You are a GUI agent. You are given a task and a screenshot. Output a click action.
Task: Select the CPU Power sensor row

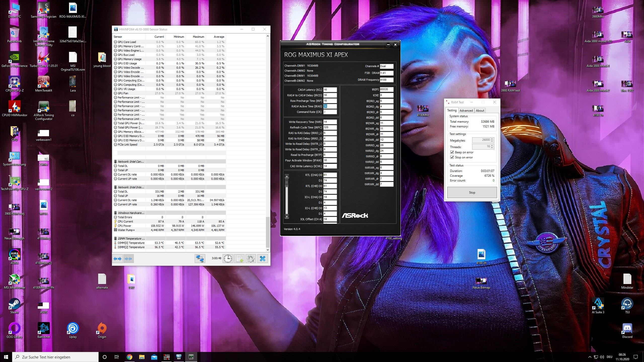tap(169, 226)
